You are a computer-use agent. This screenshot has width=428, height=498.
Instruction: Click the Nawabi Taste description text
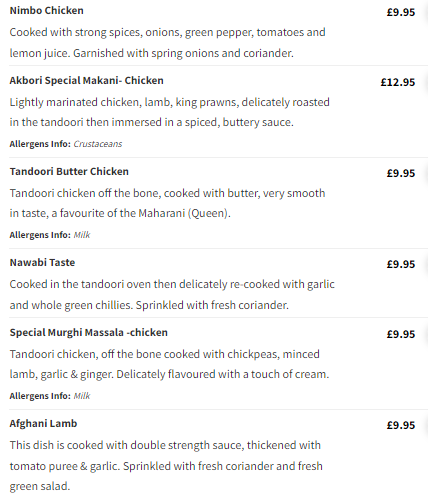(x=172, y=295)
